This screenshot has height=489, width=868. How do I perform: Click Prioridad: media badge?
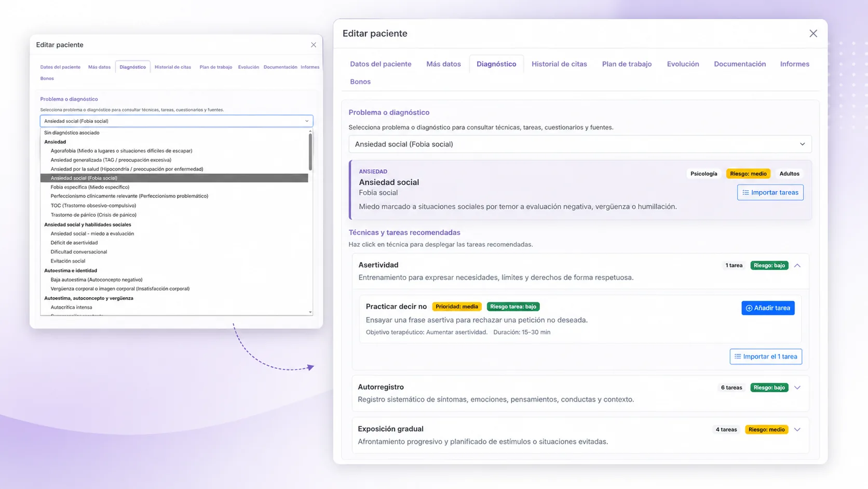pos(457,307)
